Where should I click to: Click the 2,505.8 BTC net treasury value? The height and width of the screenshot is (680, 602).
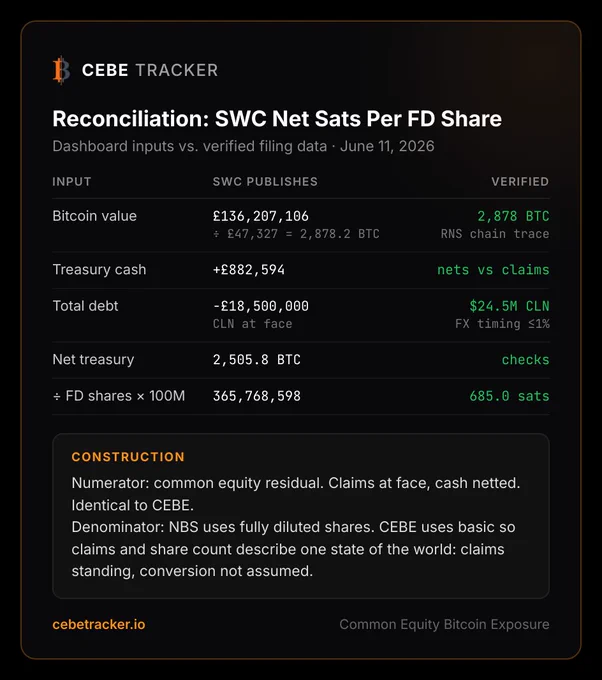pos(257,360)
